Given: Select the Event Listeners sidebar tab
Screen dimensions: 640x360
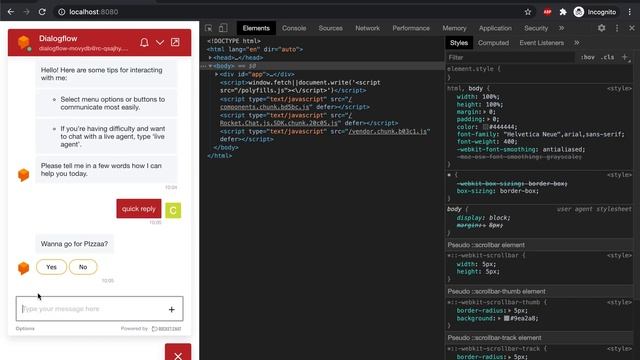Looking at the screenshot, I should tap(541, 43).
